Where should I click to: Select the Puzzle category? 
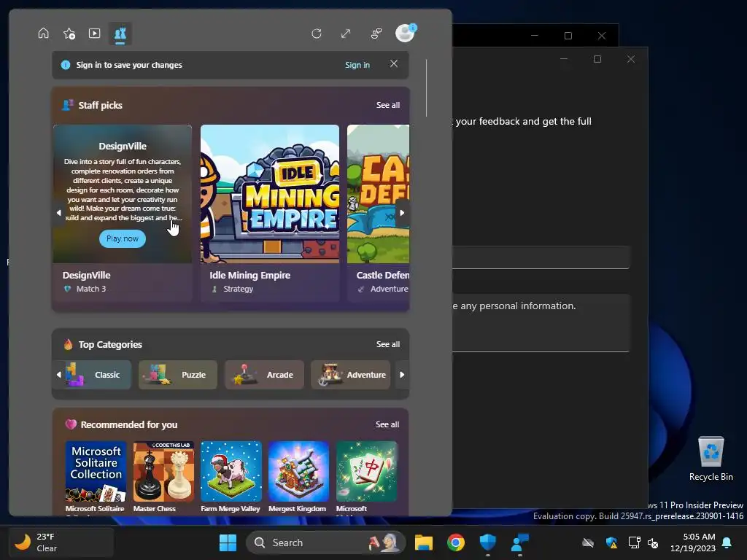178,375
